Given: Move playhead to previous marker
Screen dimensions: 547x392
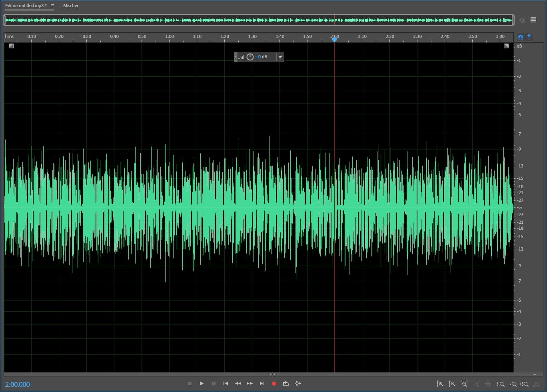Looking at the screenshot, I should pos(226,384).
